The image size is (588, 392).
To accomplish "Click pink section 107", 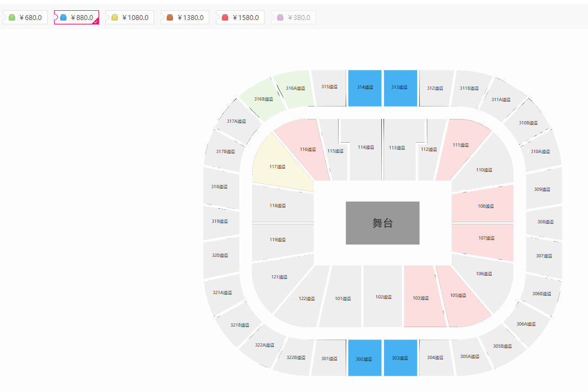I will (x=483, y=240).
